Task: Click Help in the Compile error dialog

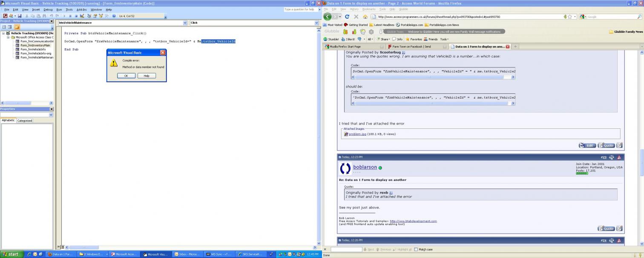Action: click(x=147, y=75)
